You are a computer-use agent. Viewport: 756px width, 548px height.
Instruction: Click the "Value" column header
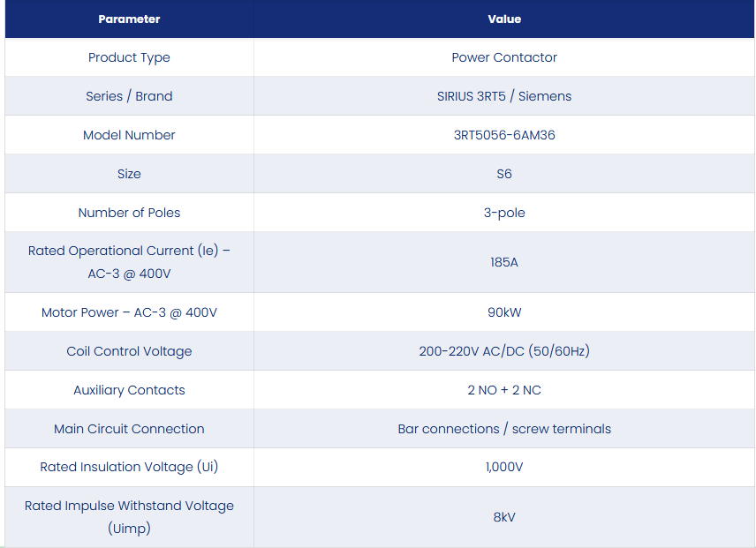pos(504,19)
